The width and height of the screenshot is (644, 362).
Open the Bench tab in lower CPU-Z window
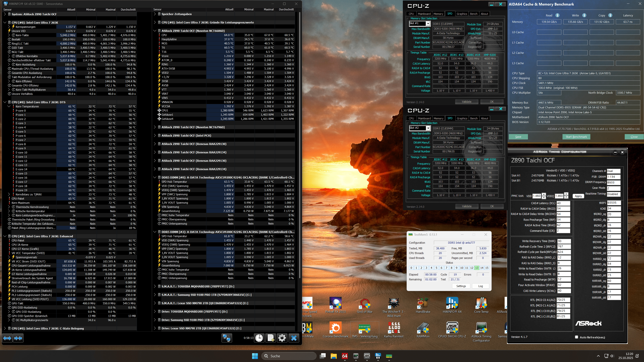[474, 118]
